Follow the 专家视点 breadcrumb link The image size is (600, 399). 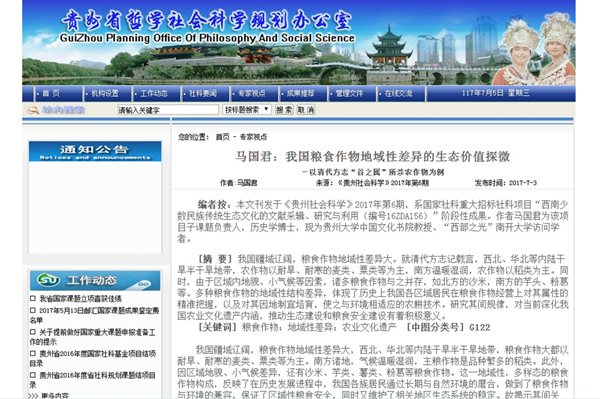pyautogui.click(x=253, y=137)
